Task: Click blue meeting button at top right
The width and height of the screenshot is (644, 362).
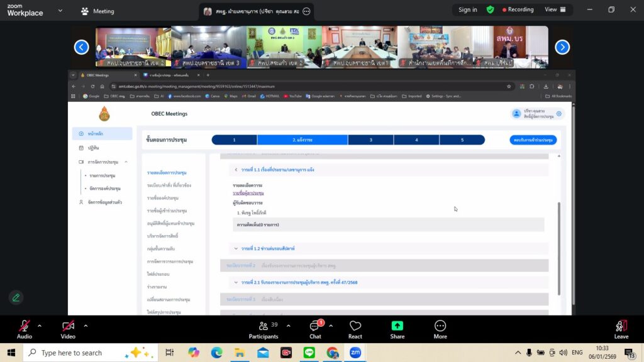Action: [533, 140]
